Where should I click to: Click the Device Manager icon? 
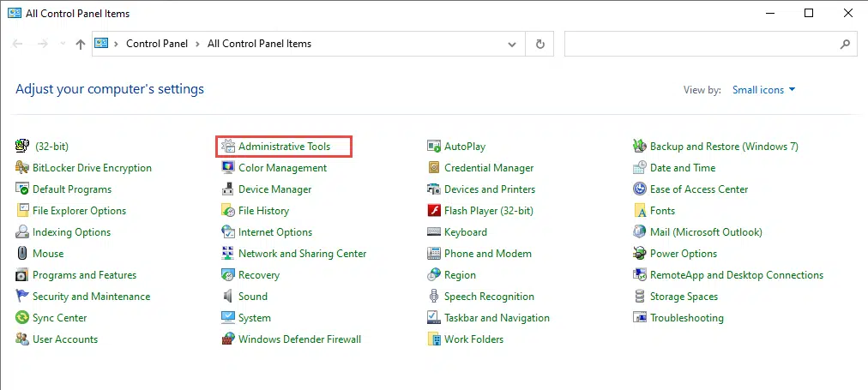228,189
